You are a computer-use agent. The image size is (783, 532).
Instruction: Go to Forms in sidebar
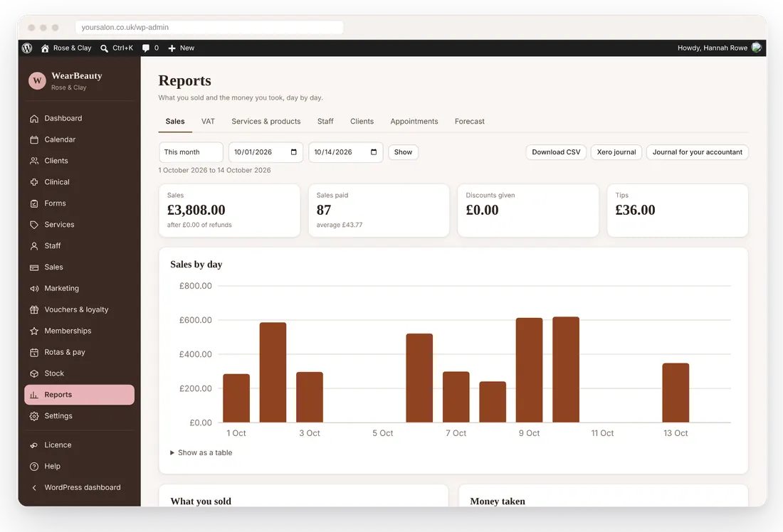pos(79,203)
